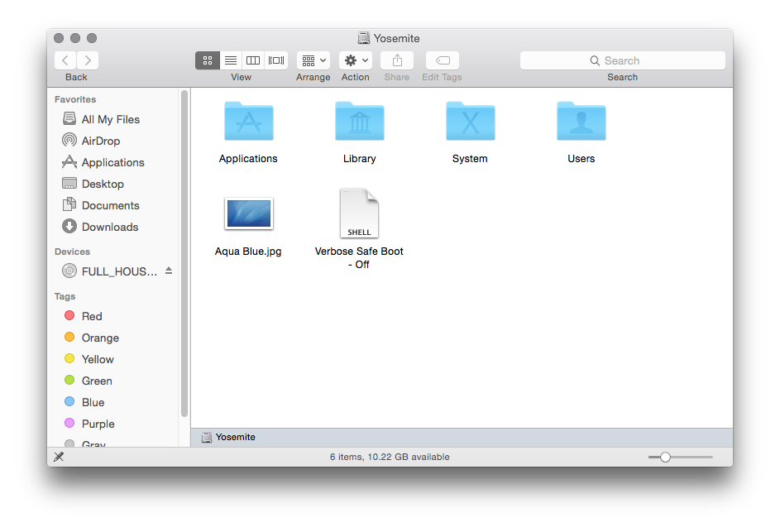The height and width of the screenshot is (532, 780).
Task: Select the System folder icon
Action: point(471,122)
